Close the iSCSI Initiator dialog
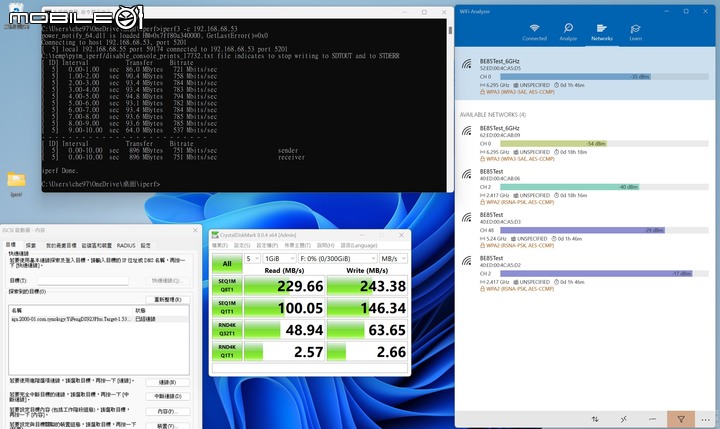This screenshot has height=429, width=720. (x=195, y=230)
